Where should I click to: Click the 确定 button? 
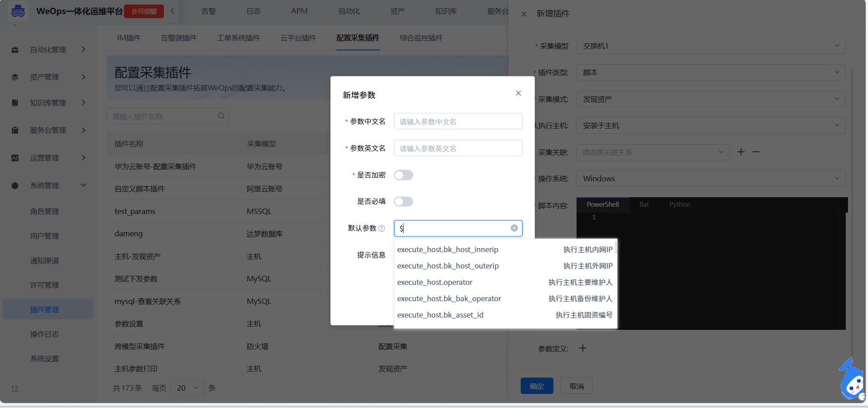point(537,386)
